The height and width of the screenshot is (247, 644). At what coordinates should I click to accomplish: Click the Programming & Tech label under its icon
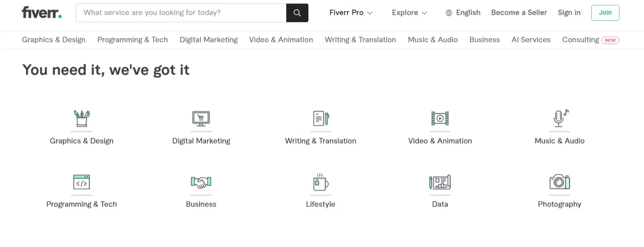pyautogui.click(x=81, y=204)
